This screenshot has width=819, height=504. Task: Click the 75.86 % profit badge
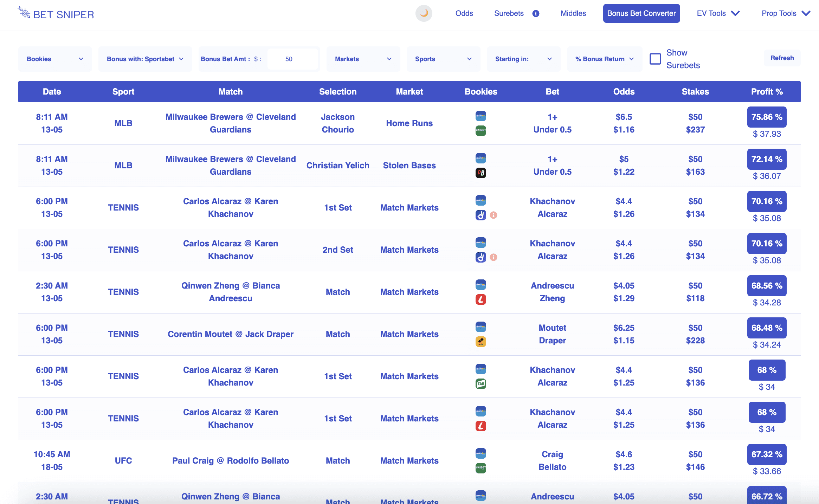767,117
